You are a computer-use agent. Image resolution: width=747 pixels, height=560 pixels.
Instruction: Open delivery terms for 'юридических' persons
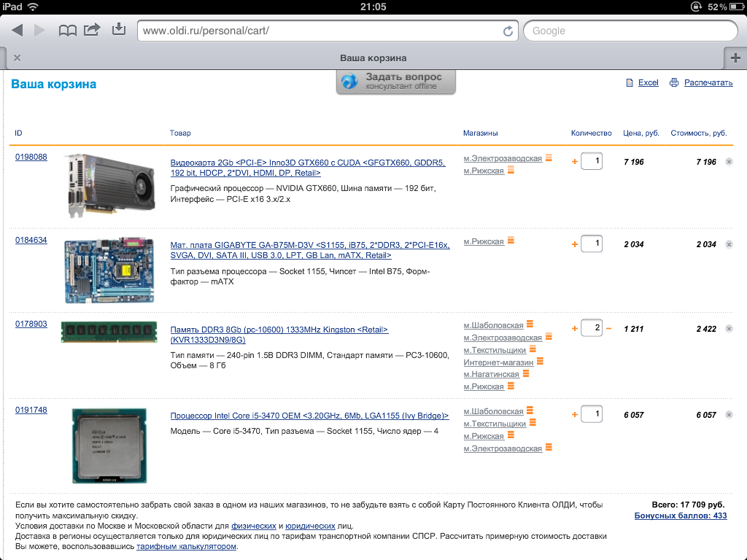pos(310,526)
